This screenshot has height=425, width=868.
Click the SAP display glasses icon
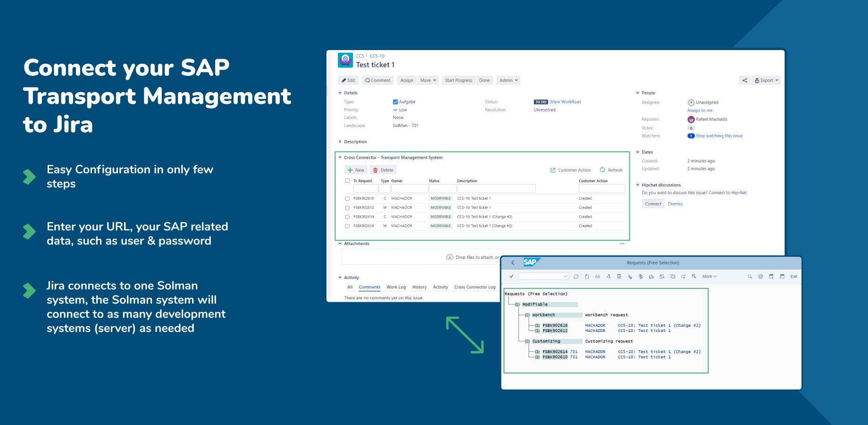pyautogui.click(x=597, y=276)
